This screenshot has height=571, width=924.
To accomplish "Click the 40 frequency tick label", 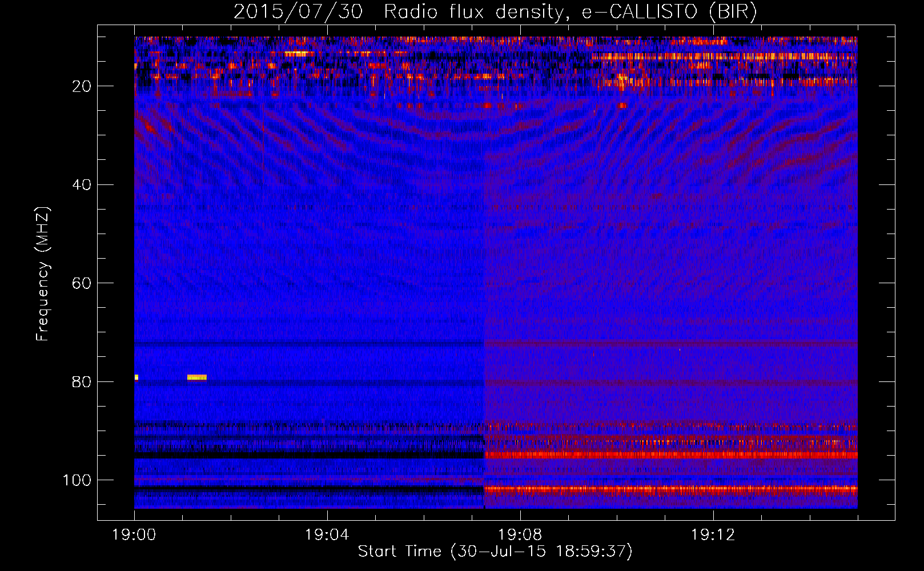I will pyautogui.click(x=82, y=185).
